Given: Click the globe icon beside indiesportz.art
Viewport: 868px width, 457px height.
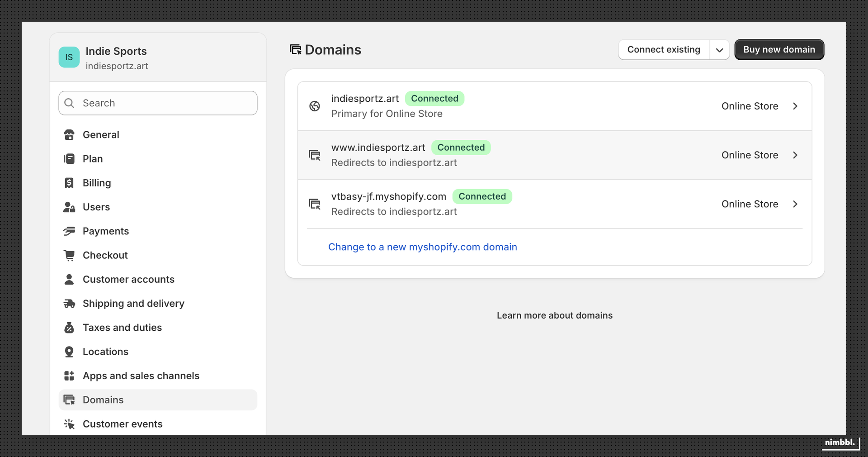Looking at the screenshot, I should point(315,106).
